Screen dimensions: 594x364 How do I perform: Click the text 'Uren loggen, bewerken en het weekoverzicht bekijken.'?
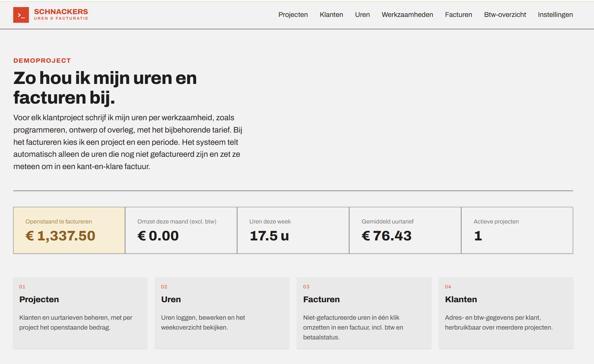(x=203, y=322)
